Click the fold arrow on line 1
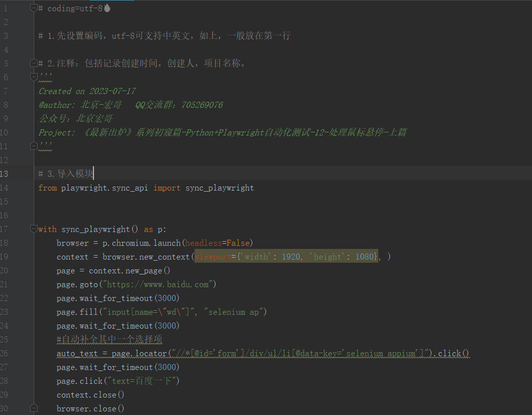Viewport: 532px width, 415px height. [x=34, y=7]
